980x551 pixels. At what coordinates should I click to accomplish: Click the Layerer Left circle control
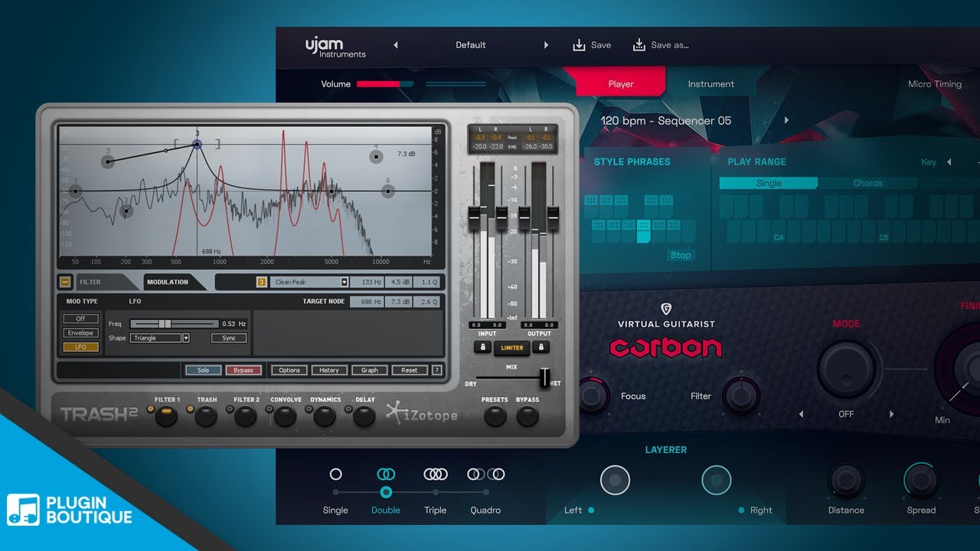coord(615,480)
